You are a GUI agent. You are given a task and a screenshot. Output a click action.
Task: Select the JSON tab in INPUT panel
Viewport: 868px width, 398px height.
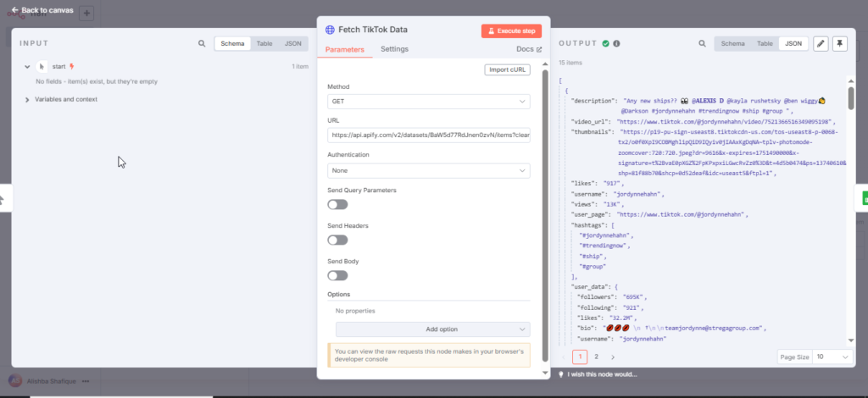point(292,44)
